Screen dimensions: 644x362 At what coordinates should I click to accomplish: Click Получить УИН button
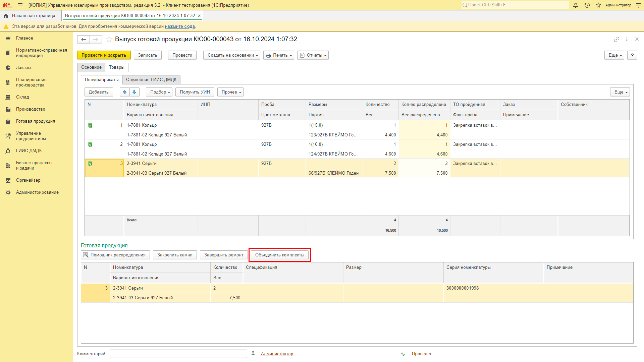click(195, 92)
